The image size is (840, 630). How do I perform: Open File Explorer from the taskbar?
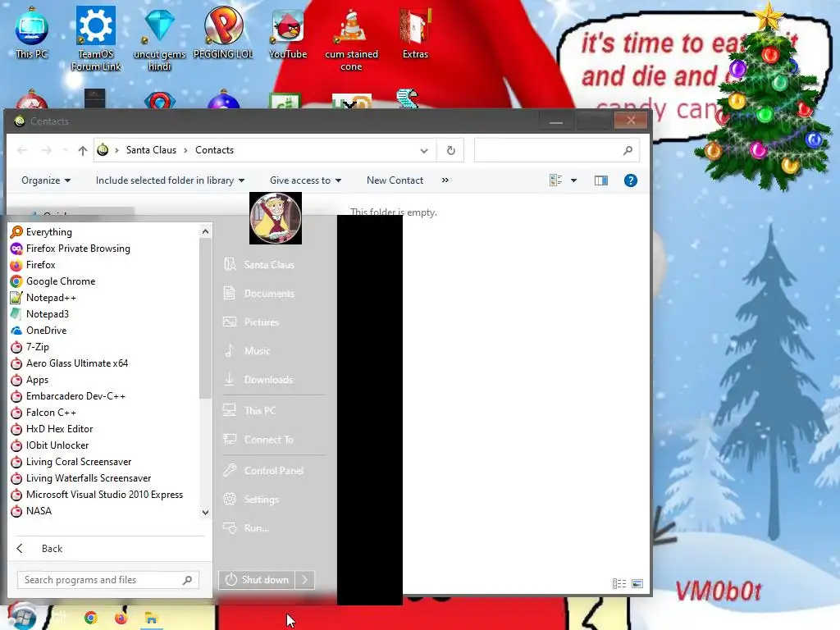(151, 619)
